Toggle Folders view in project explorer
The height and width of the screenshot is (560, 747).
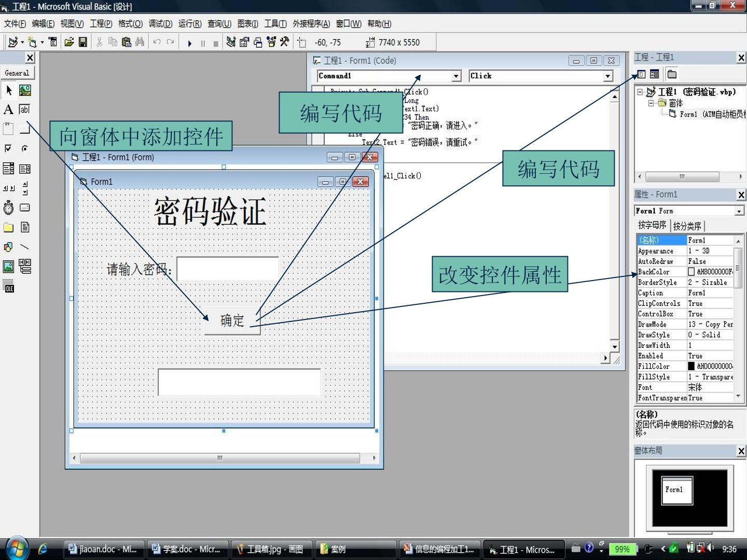pos(672,74)
